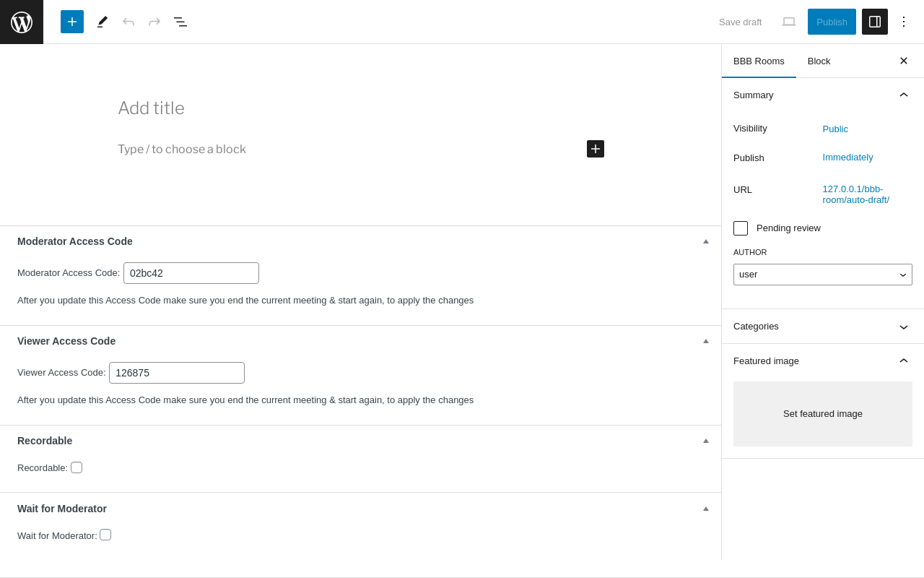Tick the Wait for Moderator checkbox
This screenshot has height=578, width=924.
point(105,535)
